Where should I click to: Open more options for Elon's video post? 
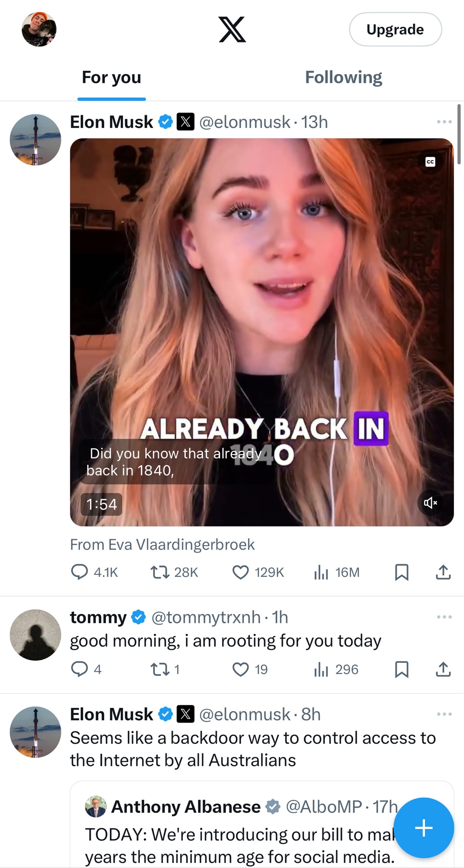tap(444, 122)
